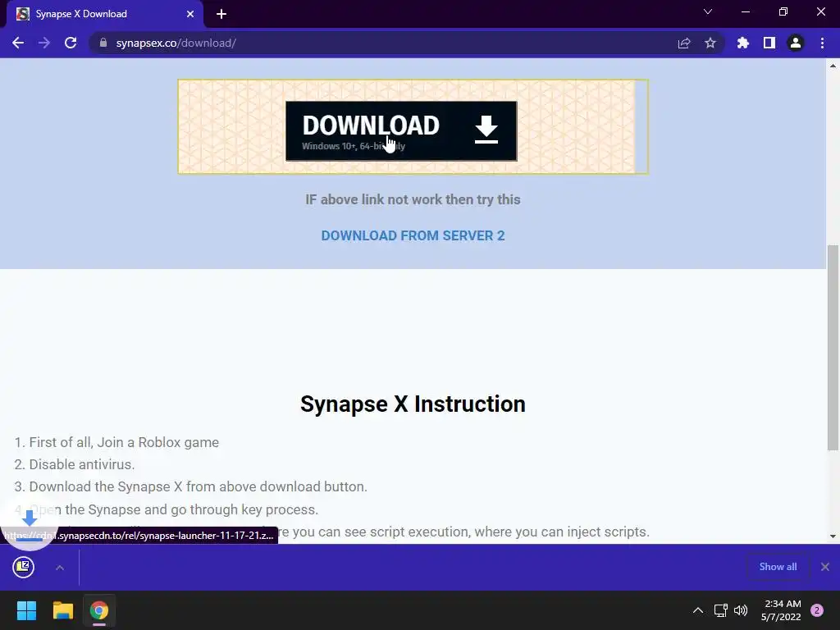Screen dimensions: 840x630
Task: Click the 'Download the Synapse X from above' line
Action: [x=199, y=487]
